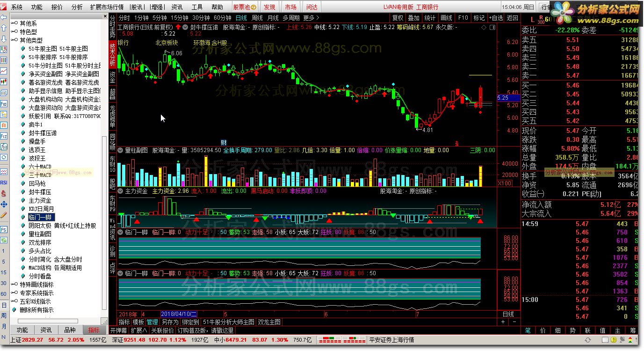This screenshot has width=644, height=351.
Task: Select the pencil drawing tool icon
Action: coord(4,215)
